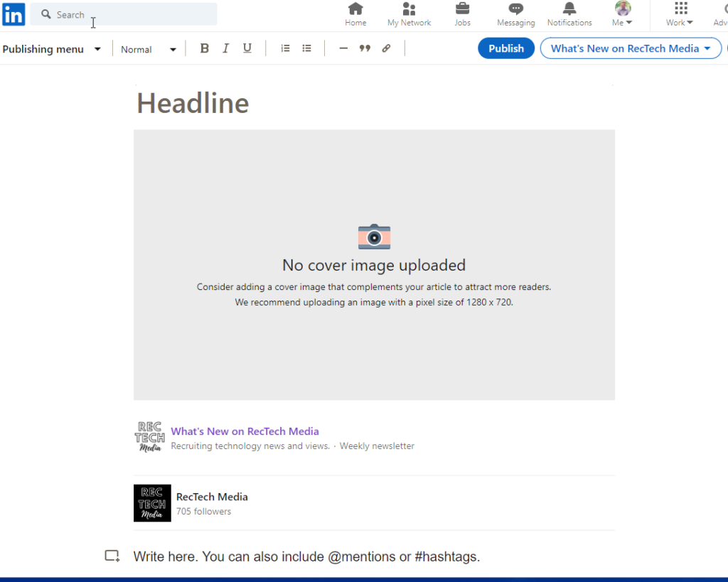728x582 pixels.
Task: Toggle bold formatting
Action: pos(204,48)
